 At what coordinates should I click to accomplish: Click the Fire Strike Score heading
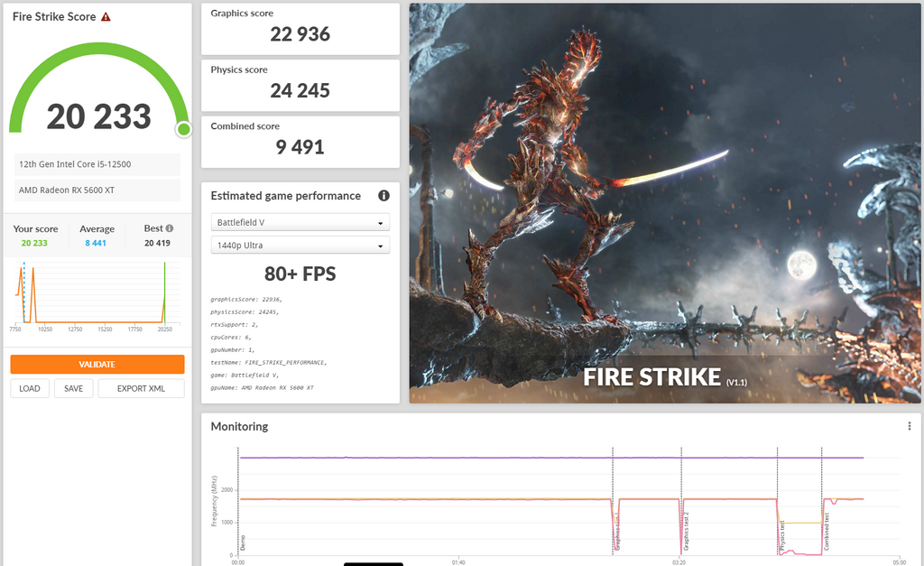[54, 17]
